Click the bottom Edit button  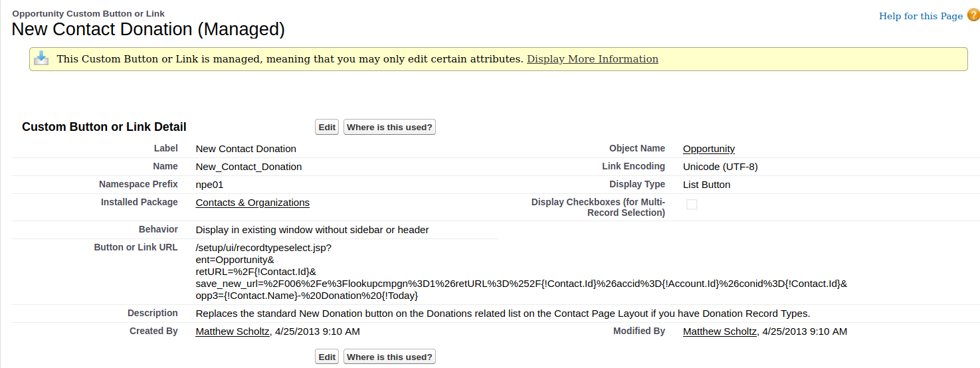tap(327, 357)
